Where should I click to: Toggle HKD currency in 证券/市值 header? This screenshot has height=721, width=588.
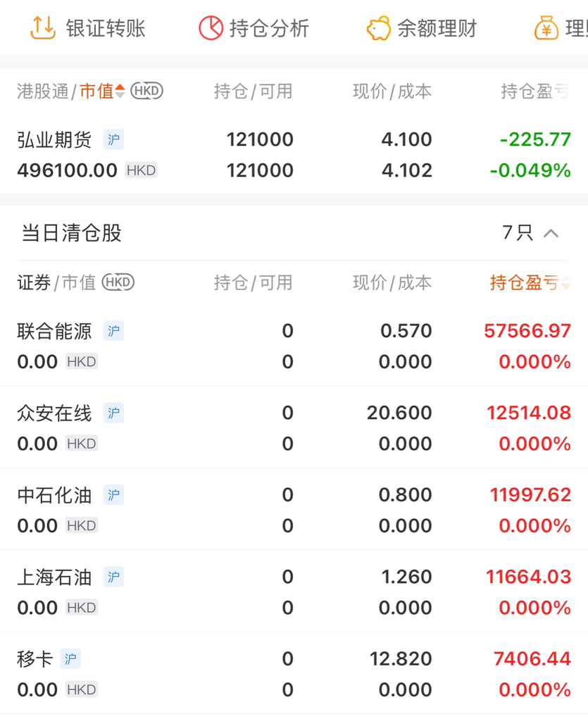tap(118, 282)
